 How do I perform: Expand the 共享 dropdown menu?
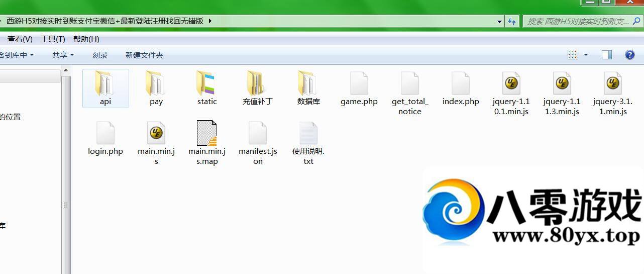click(63, 55)
